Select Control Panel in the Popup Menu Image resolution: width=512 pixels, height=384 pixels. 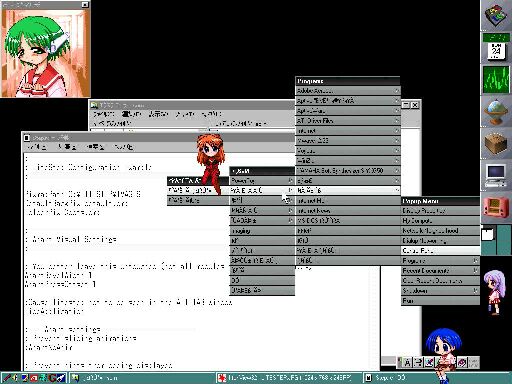(x=440, y=250)
